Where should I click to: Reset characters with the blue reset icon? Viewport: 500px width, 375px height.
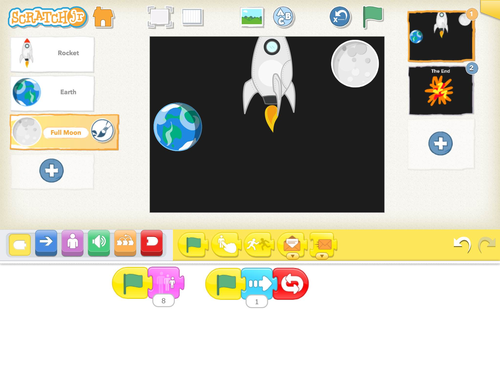pyautogui.click(x=340, y=17)
